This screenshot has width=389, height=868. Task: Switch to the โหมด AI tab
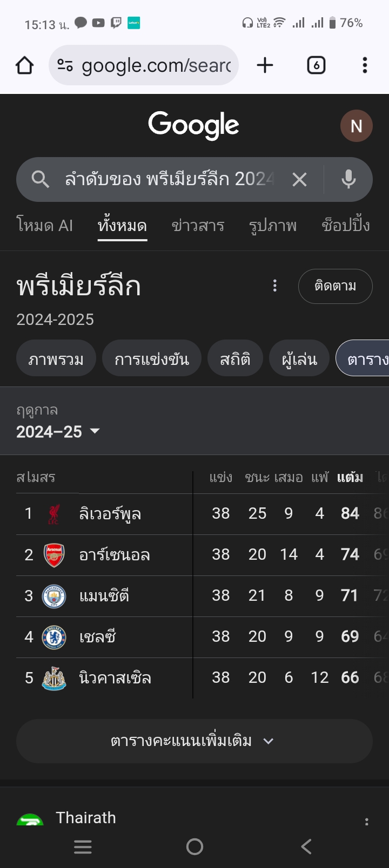45,225
